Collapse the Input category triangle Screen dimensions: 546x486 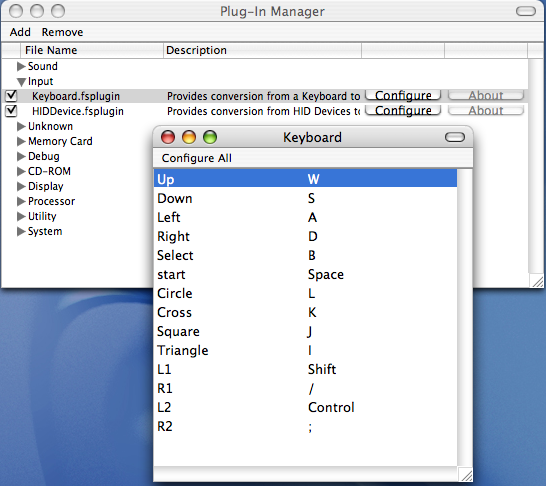[21, 82]
